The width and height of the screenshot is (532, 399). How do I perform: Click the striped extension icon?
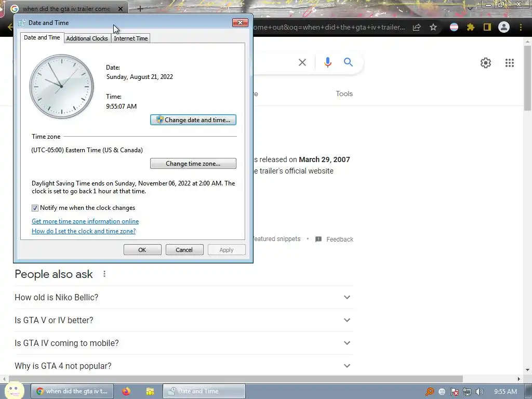[454, 27]
